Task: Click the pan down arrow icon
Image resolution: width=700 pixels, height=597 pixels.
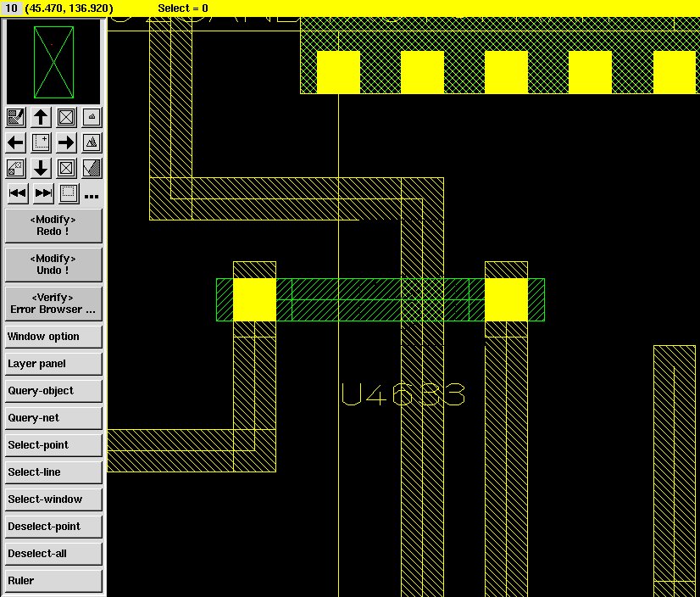Action: click(41, 168)
